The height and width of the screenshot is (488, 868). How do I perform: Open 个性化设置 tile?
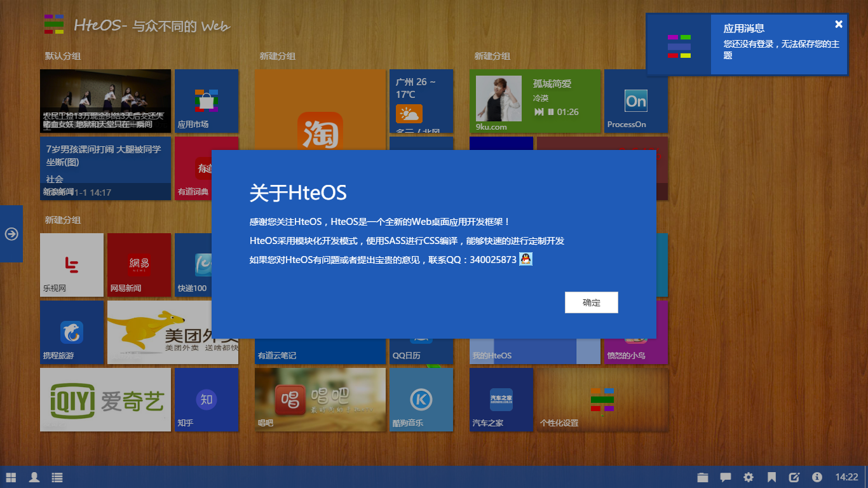point(602,400)
